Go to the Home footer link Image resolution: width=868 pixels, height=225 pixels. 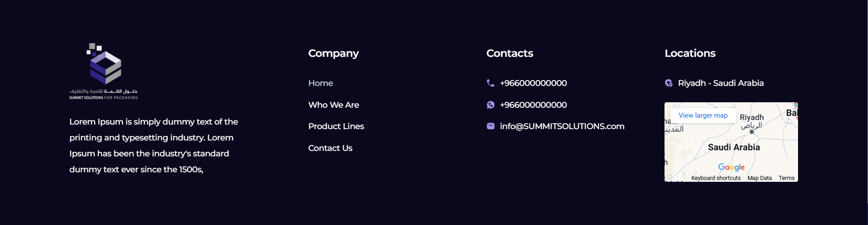click(321, 83)
